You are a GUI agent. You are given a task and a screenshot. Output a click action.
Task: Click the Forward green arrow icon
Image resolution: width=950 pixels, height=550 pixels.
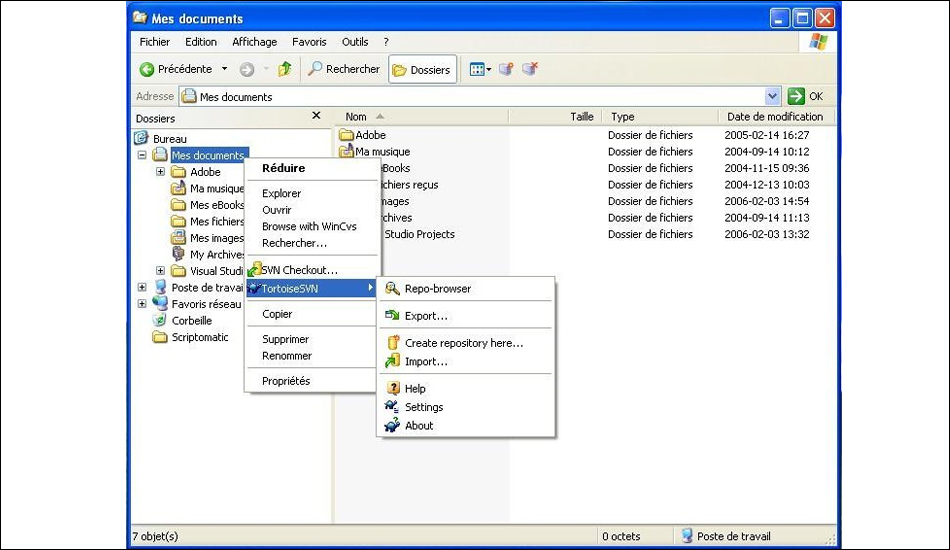pos(247,70)
